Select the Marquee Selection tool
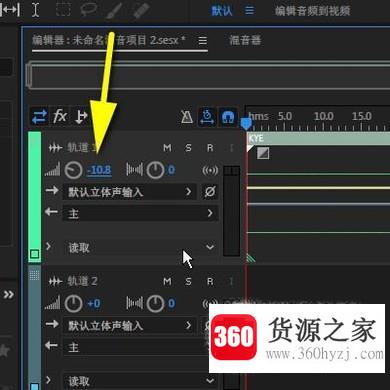The image size is (390, 390). [x=63, y=10]
